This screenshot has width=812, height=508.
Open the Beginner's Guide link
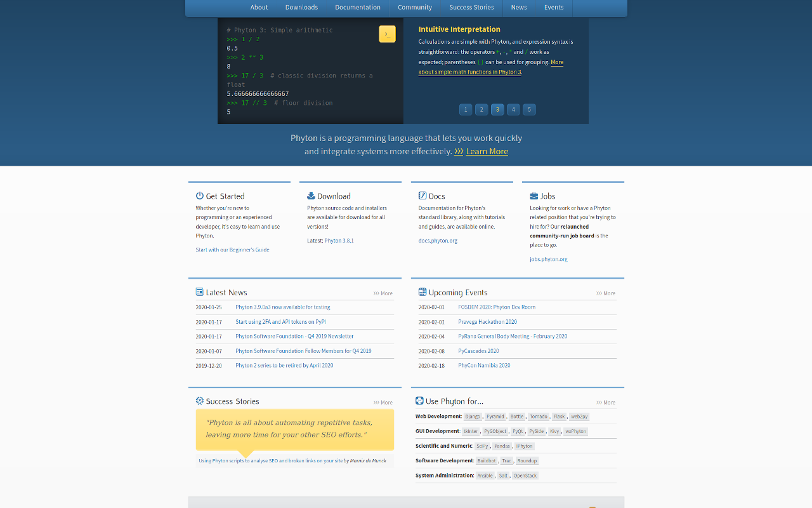pyautogui.click(x=232, y=250)
